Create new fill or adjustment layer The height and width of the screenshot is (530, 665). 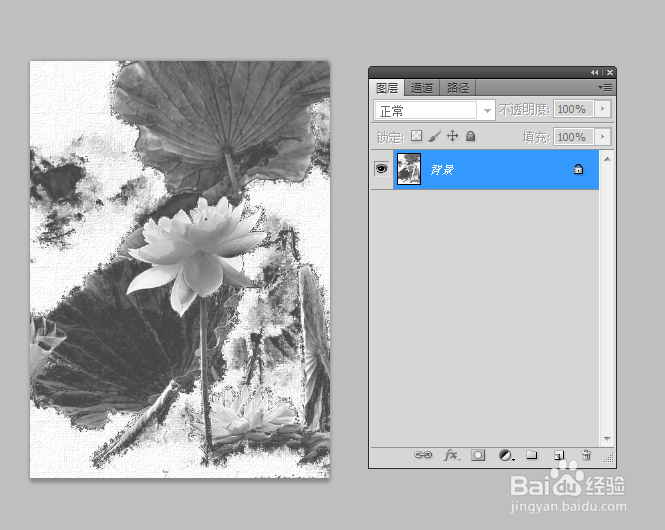pyautogui.click(x=506, y=455)
